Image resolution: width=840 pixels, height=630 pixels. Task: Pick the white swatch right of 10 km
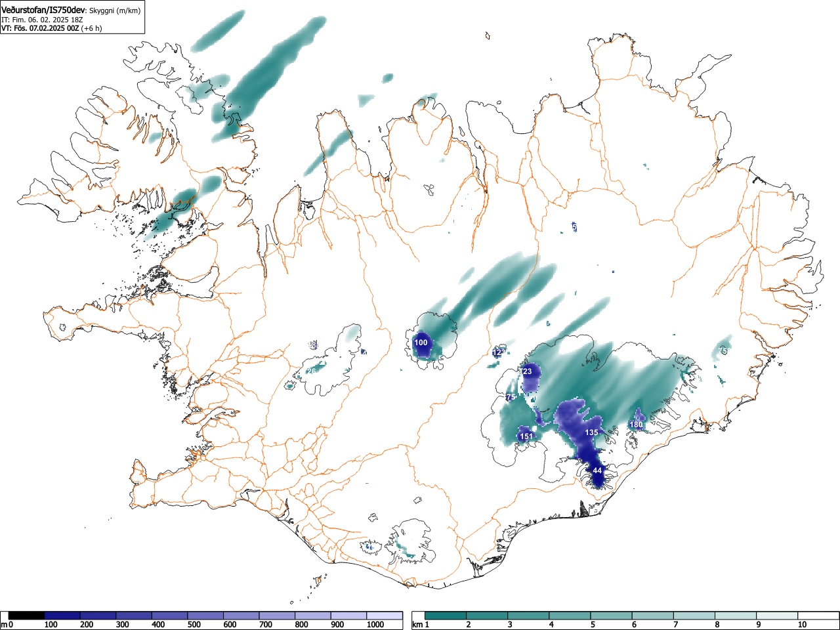pyautogui.click(x=818, y=616)
